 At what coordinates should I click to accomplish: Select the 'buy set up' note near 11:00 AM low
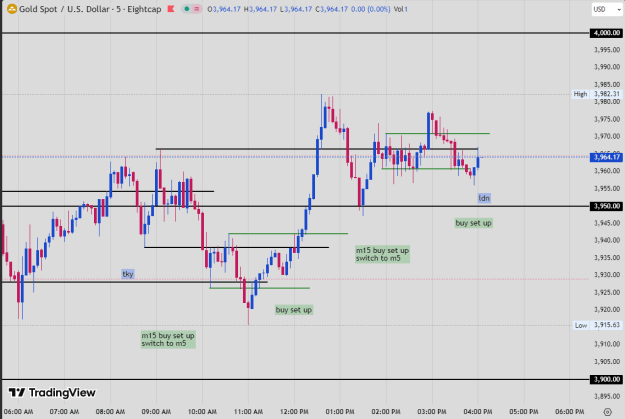(294, 310)
